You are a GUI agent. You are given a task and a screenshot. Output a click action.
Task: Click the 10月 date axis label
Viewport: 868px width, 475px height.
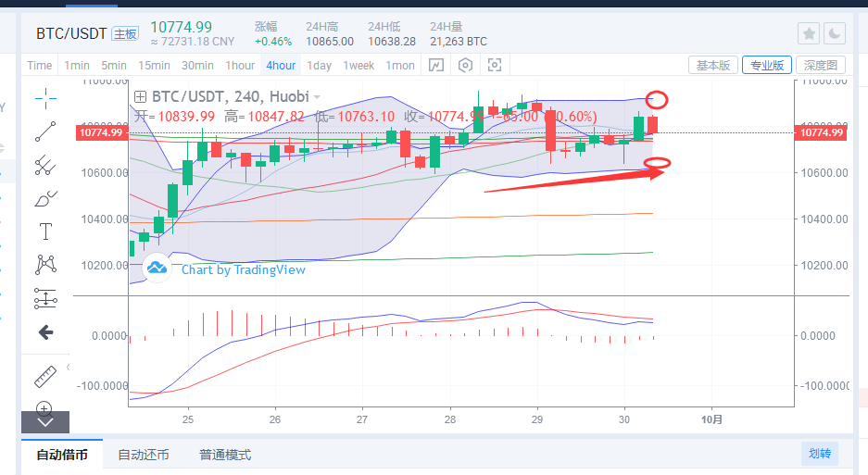click(711, 419)
